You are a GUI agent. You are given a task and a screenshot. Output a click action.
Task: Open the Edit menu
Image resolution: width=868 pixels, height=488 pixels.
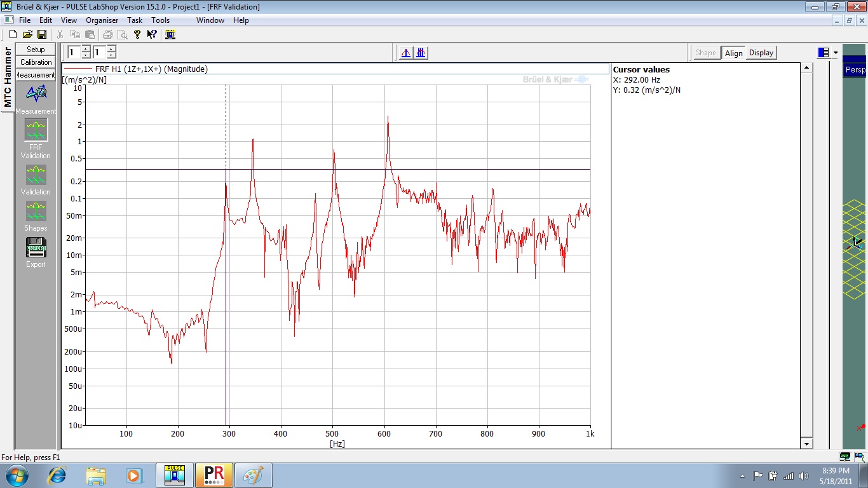tap(46, 20)
